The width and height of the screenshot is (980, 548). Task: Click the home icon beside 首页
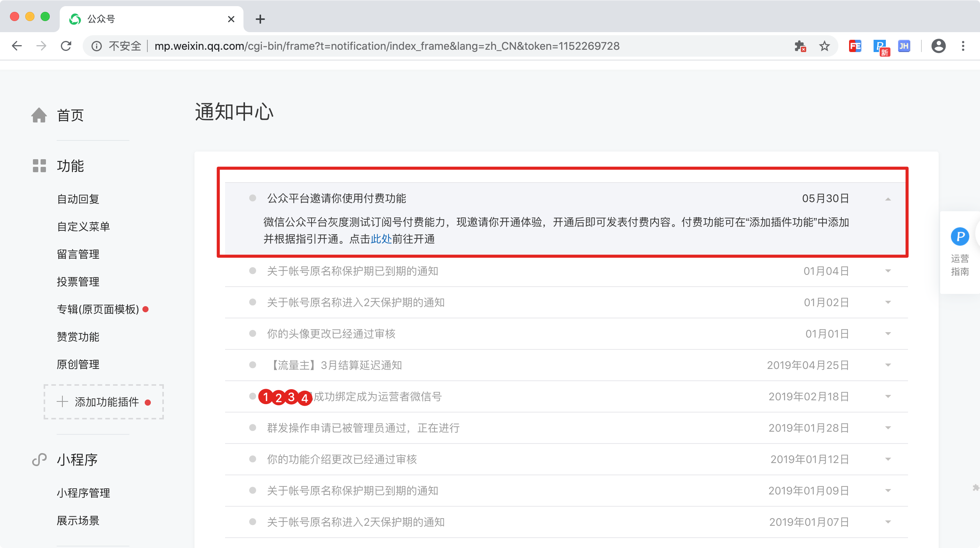coord(39,115)
